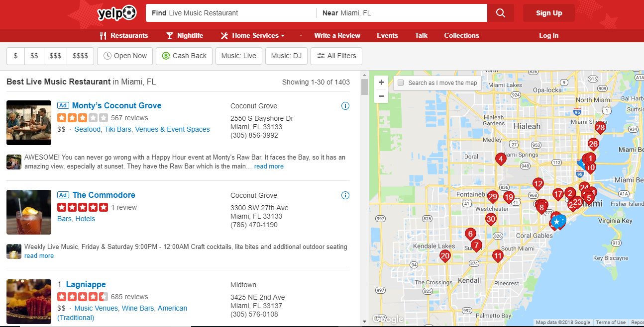This screenshot has height=327, width=644.
Task: Click the Log In link
Action: [548, 35]
